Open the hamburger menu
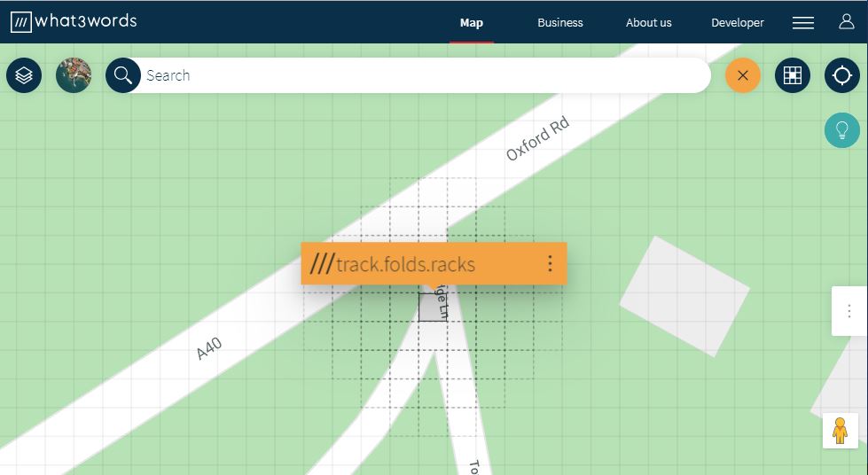This screenshot has width=868, height=475. (803, 23)
